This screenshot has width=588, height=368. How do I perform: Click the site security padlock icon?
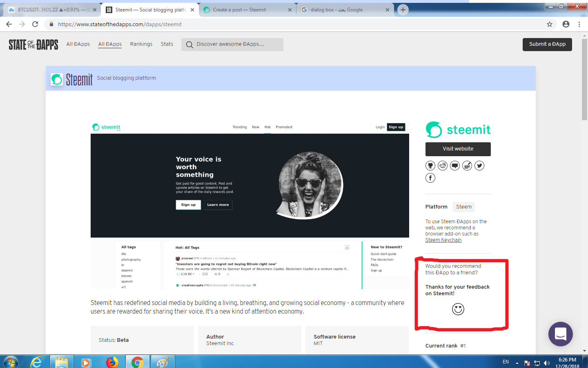(x=51, y=24)
